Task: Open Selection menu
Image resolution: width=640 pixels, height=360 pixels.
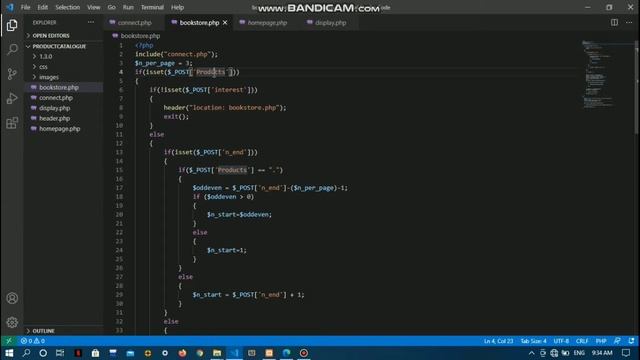Action: [x=67, y=7]
